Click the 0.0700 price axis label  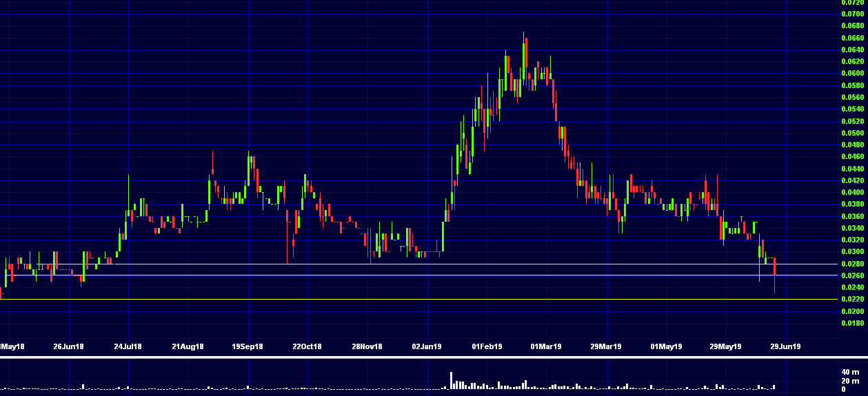pyautogui.click(x=853, y=14)
